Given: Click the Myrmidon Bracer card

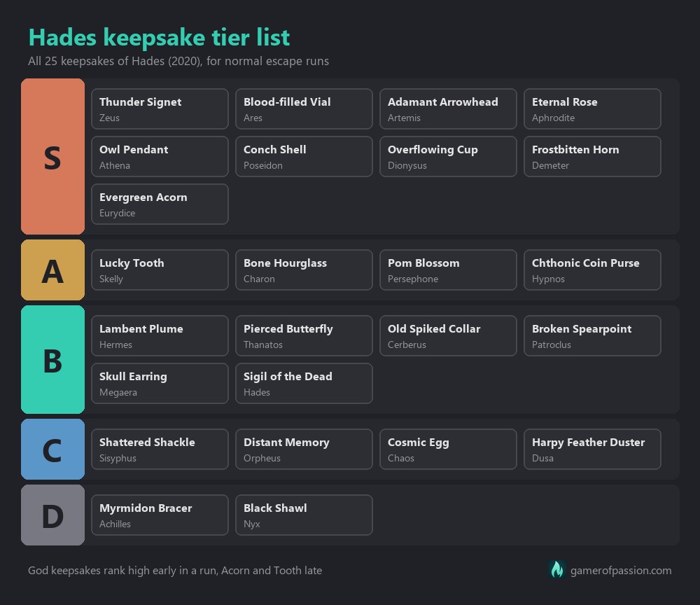Looking at the screenshot, I should pos(160,515).
